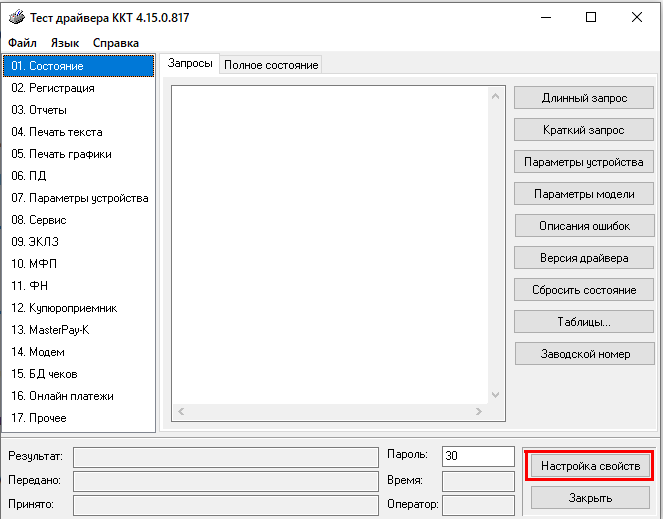Open Описания ошибок

[x=584, y=226]
